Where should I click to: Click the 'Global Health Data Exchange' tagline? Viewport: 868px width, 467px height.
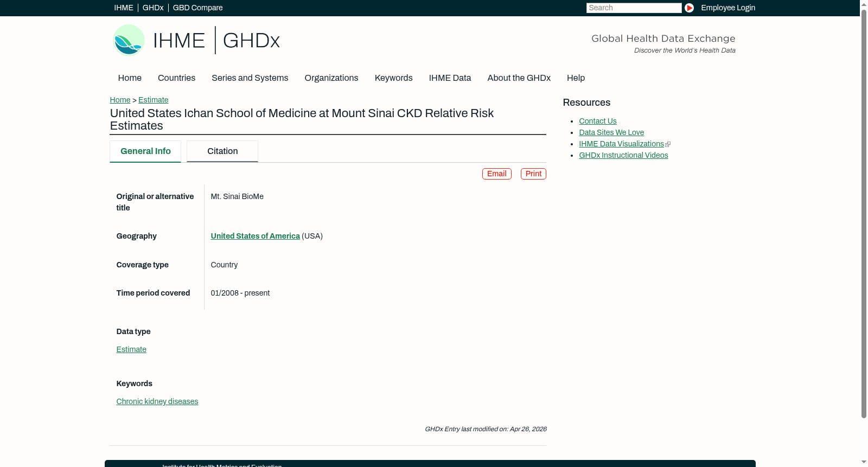tap(663, 39)
